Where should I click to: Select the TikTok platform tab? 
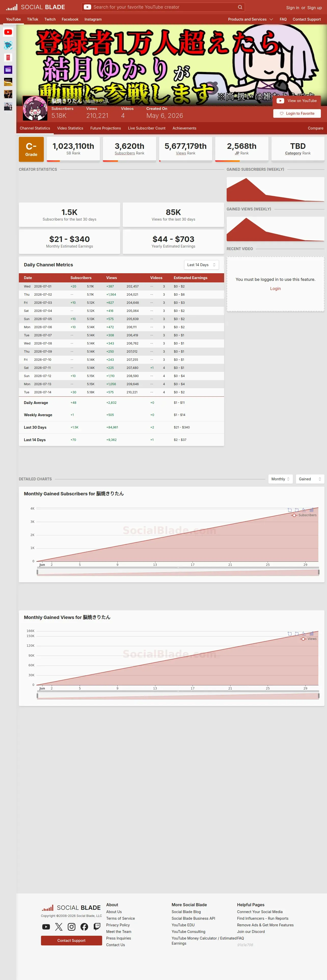point(32,19)
